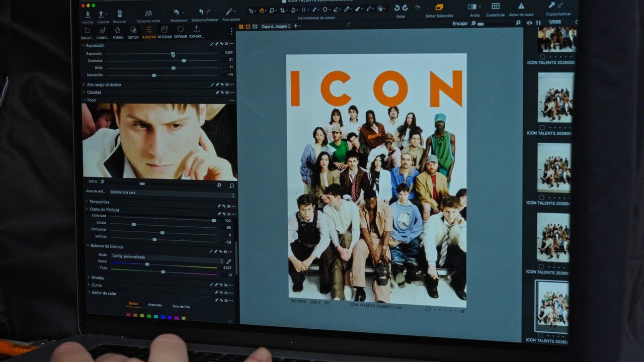Screen dimensions: 644x362
Task: Open the Refinar tool tab
Action: click(181, 33)
